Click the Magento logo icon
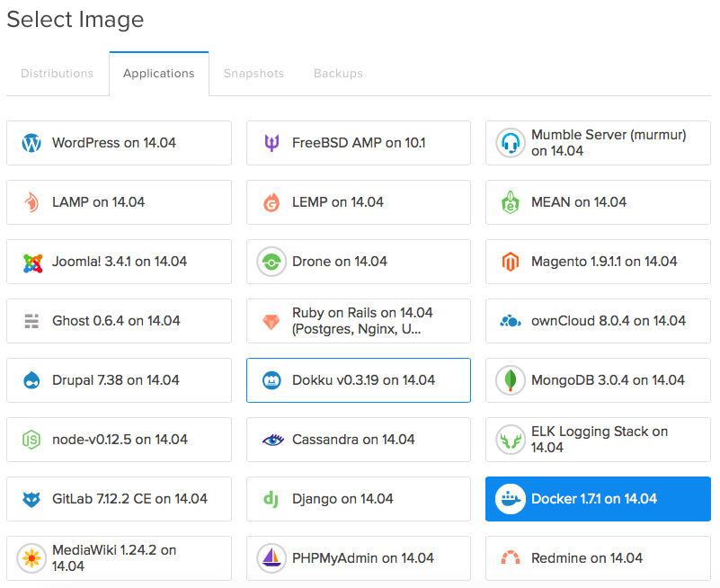Screen dimensions: 720x588 tap(511, 262)
